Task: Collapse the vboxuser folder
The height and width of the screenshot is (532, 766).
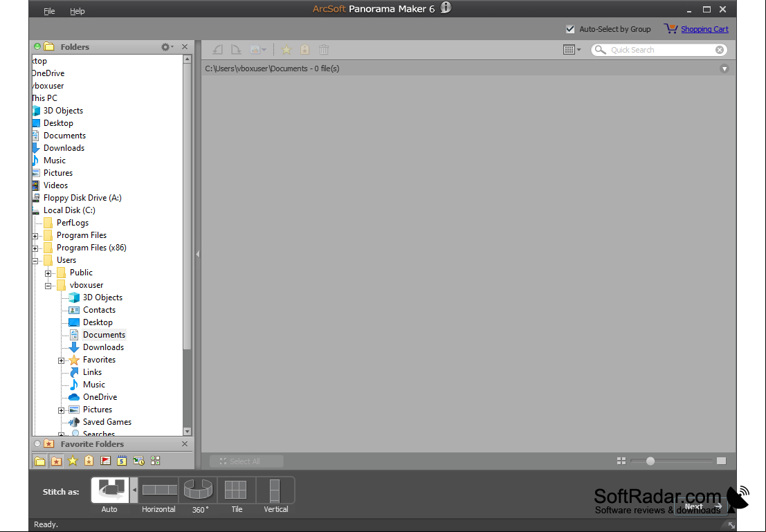Action: pyautogui.click(x=48, y=285)
